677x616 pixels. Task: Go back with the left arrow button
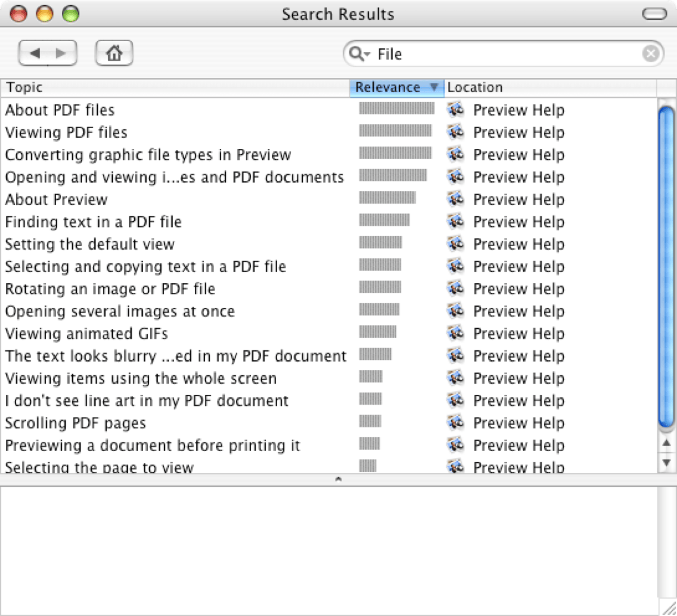click(x=35, y=53)
